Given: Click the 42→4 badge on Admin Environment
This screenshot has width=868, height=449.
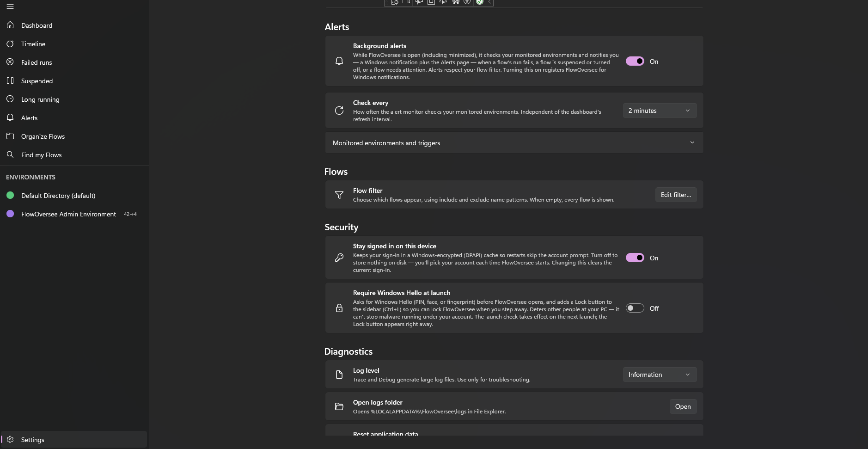Looking at the screenshot, I should pos(130,214).
